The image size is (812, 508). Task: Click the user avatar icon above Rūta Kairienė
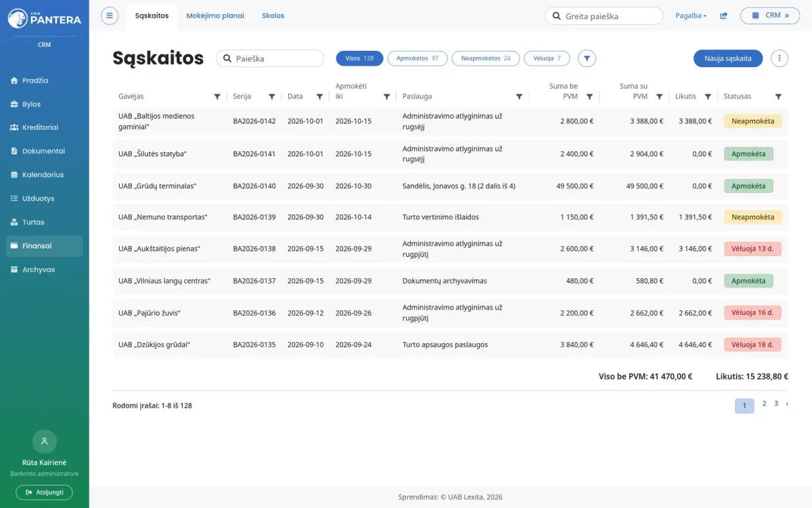(45, 442)
